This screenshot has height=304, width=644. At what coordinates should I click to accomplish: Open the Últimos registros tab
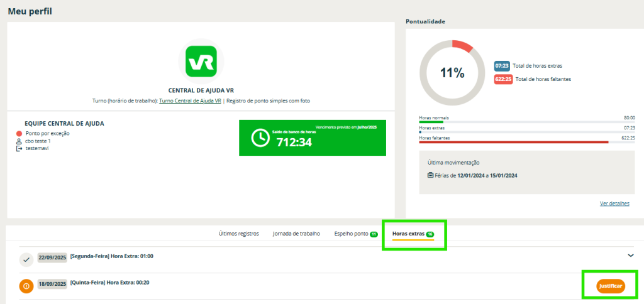tap(238, 234)
